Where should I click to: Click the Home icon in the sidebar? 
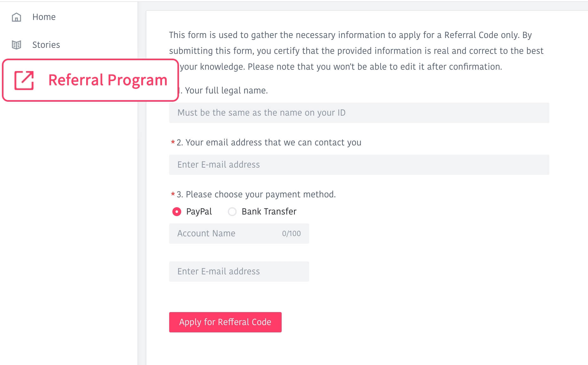pos(16,17)
